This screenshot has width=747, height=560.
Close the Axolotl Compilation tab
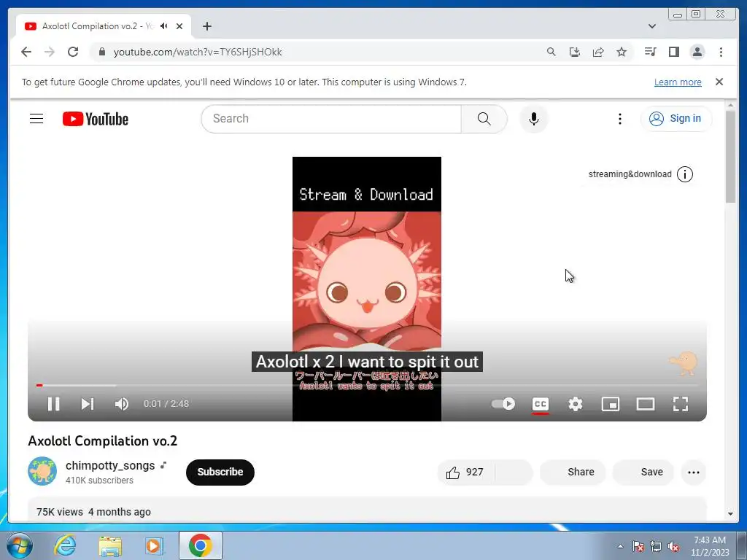[x=179, y=26]
